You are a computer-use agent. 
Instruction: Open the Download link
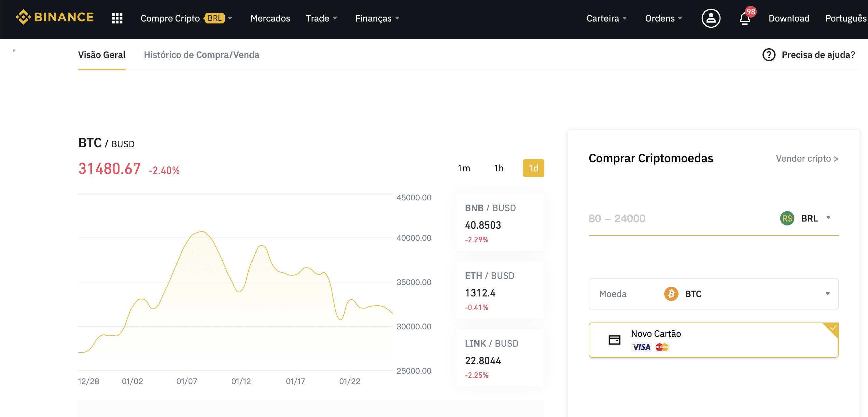coord(789,18)
